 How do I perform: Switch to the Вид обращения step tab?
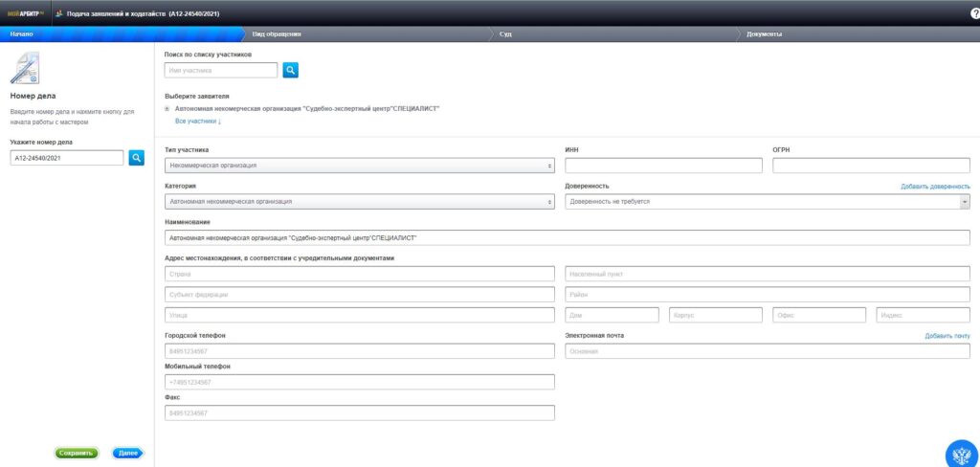pos(278,34)
